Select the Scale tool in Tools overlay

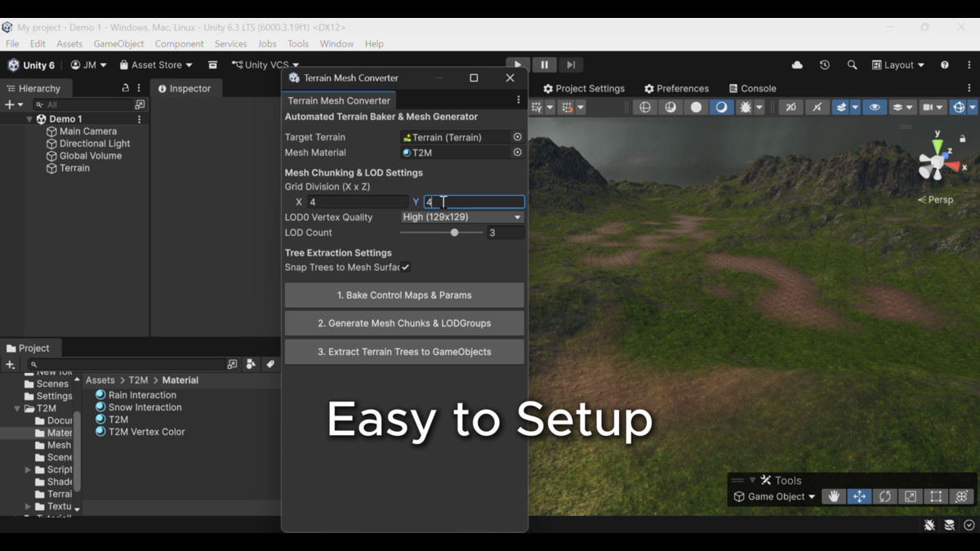910,496
